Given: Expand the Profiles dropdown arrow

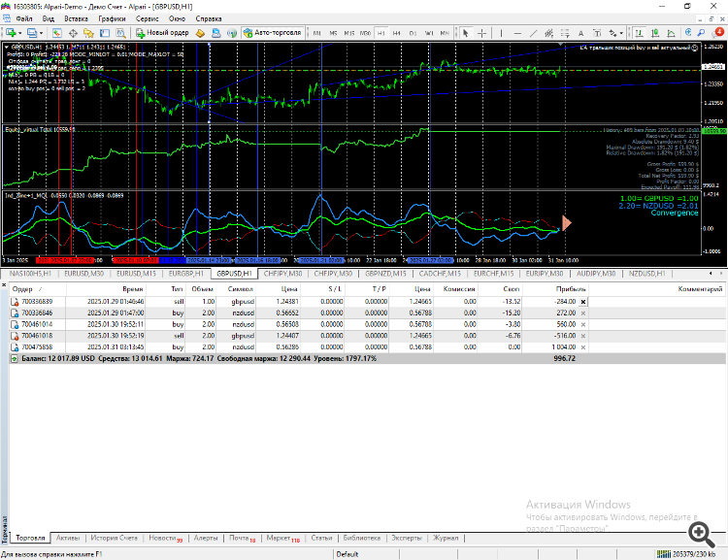Looking at the screenshot, I should [42, 33].
